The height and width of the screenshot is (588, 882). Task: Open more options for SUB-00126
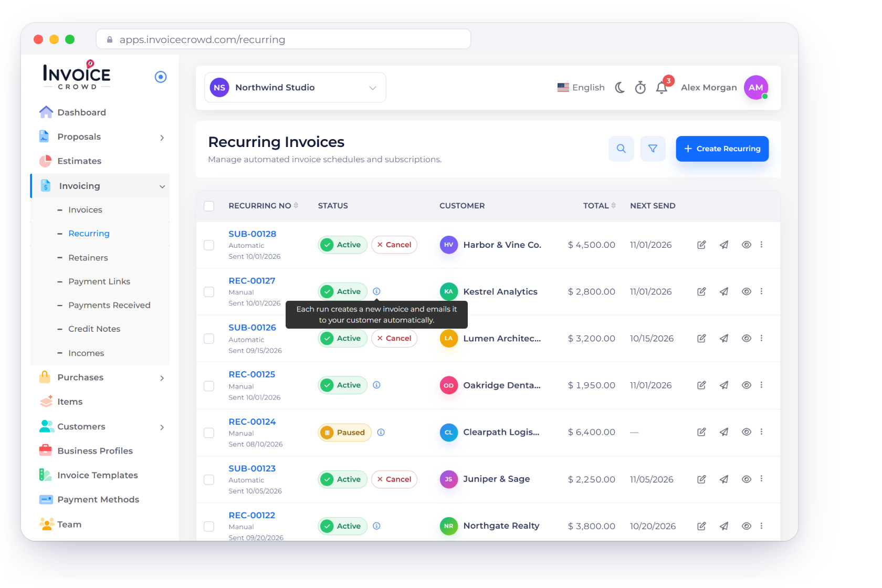click(x=761, y=338)
